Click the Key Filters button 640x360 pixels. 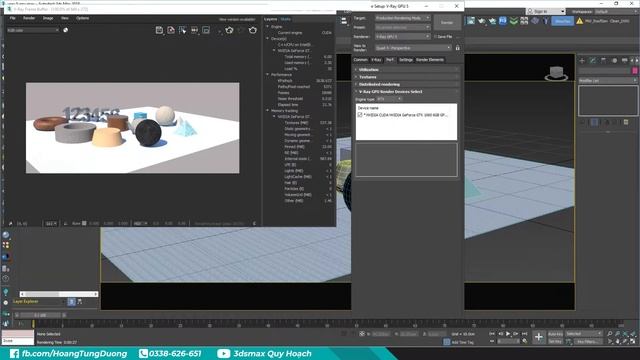click(588, 342)
